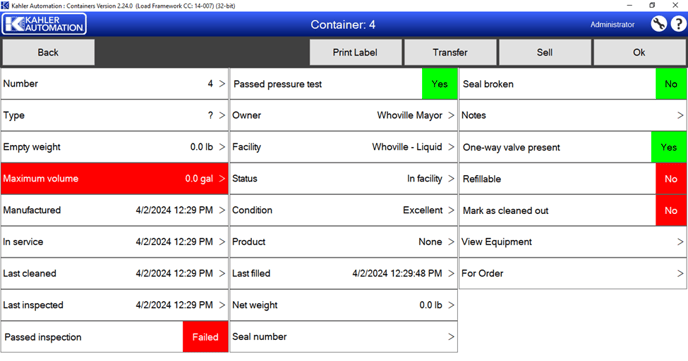Image resolution: width=688 pixels, height=361 pixels.
Task: Click the Whoville - Liquid facility value
Action: click(407, 147)
